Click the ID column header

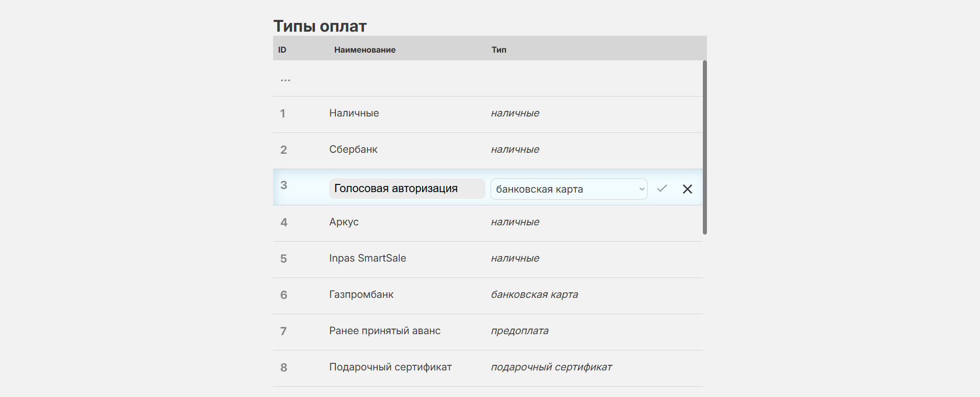click(x=282, y=50)
